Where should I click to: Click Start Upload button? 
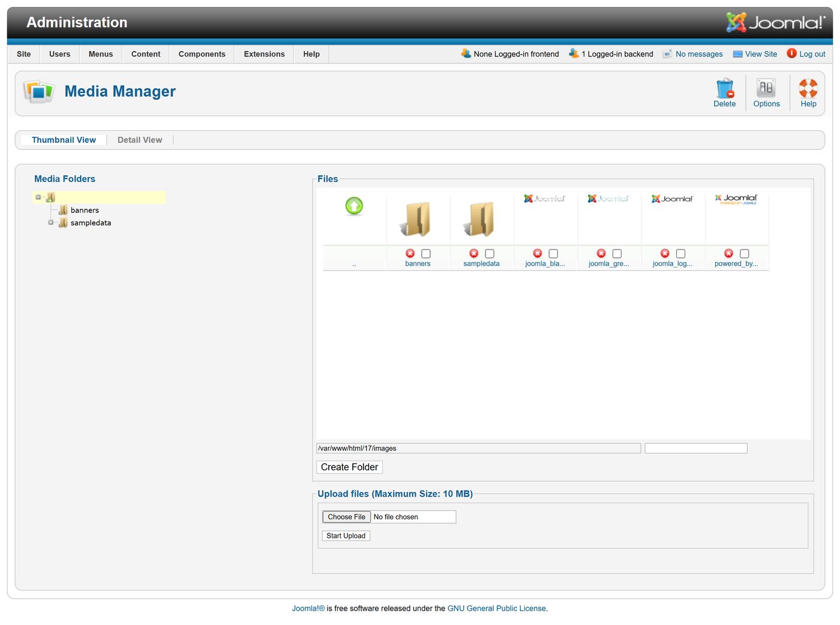pos(346,536)
